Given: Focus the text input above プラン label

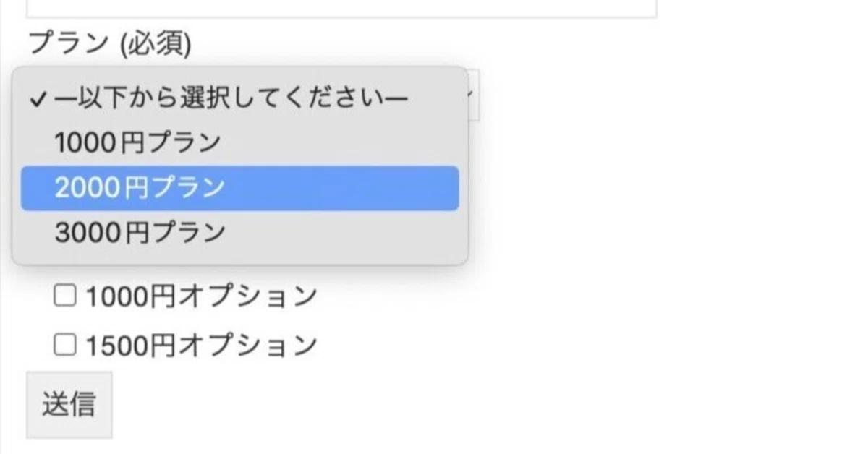Looking at the screenshot, I should (341, 9).
